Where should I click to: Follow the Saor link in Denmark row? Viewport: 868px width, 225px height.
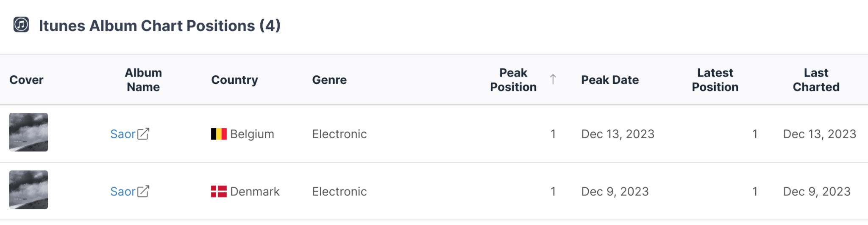tap(122, 192)
